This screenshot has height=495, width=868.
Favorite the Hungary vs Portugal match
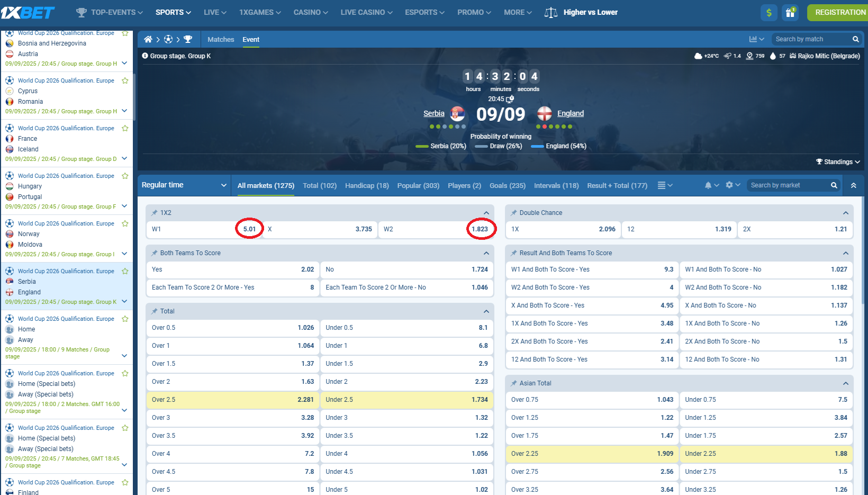(125, 176)
